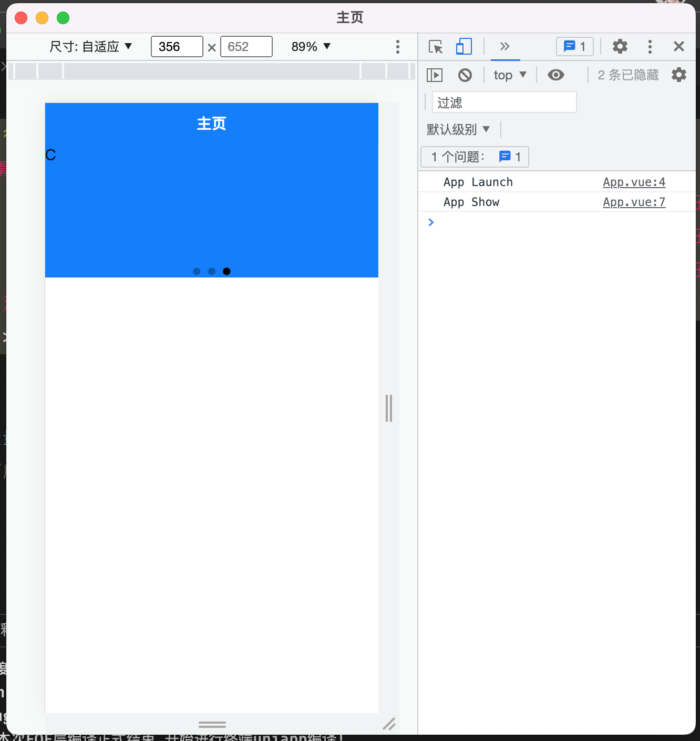The image size is (700, 741).
Task: Toggle the device toolbar icon
Action: point(464,47)
